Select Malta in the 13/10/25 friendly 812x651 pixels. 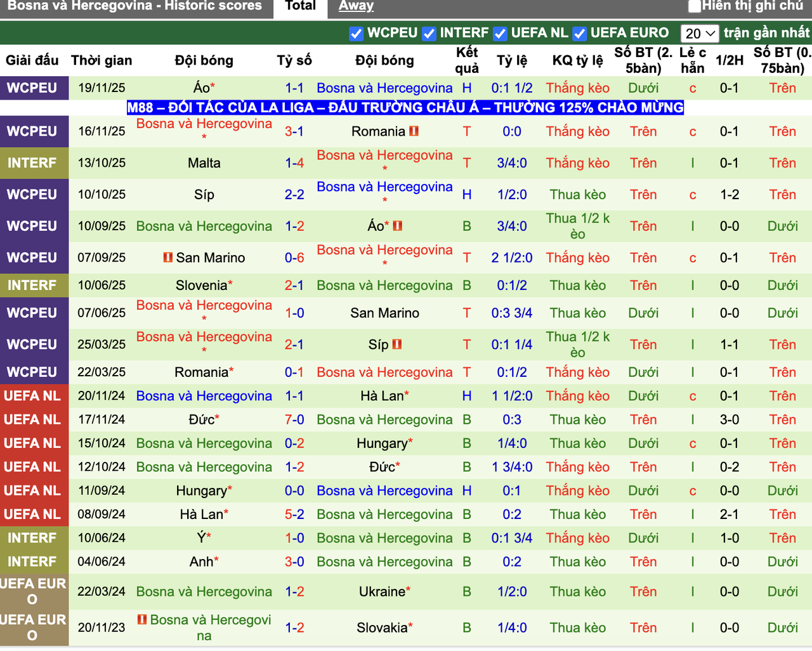(204, 163)
